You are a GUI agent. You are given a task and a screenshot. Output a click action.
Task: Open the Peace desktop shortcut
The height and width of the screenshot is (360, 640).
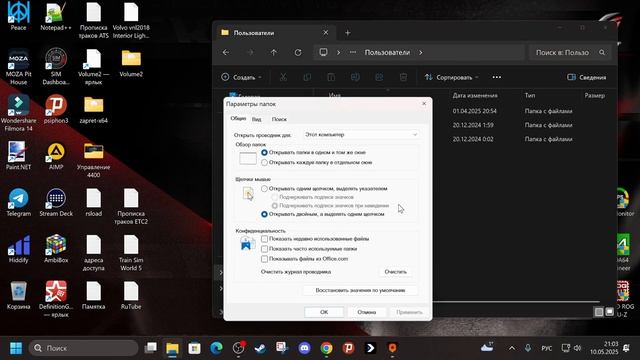tap(18, 16)
